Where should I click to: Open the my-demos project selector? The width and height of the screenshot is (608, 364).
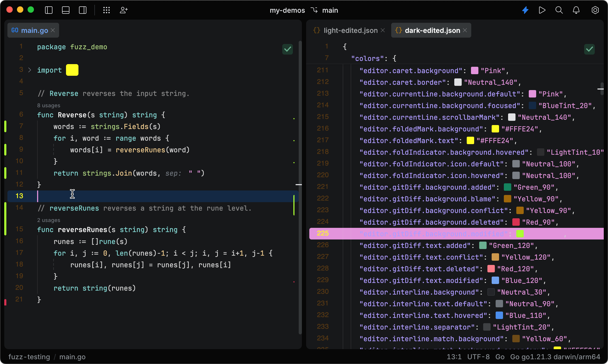click(x=287, y=10)
